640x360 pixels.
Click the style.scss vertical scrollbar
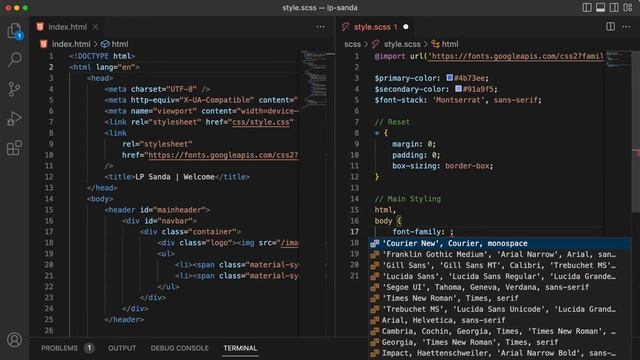pos(636,131)
